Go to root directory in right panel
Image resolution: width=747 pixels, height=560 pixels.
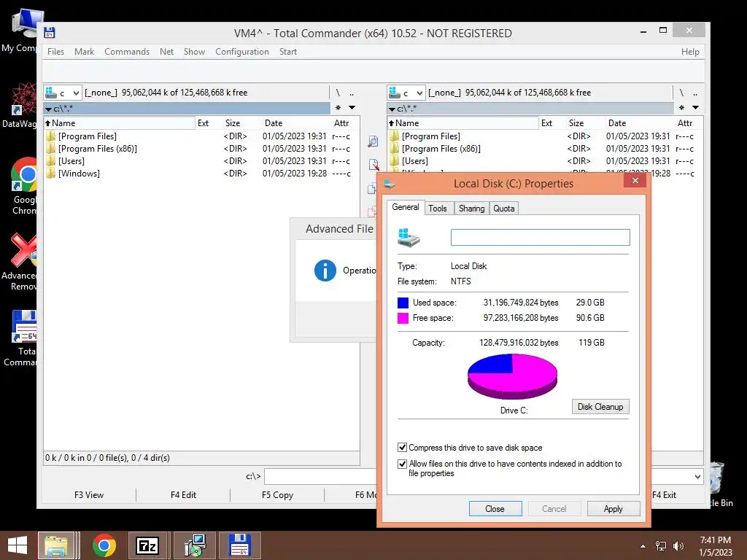tap(681, 93)
